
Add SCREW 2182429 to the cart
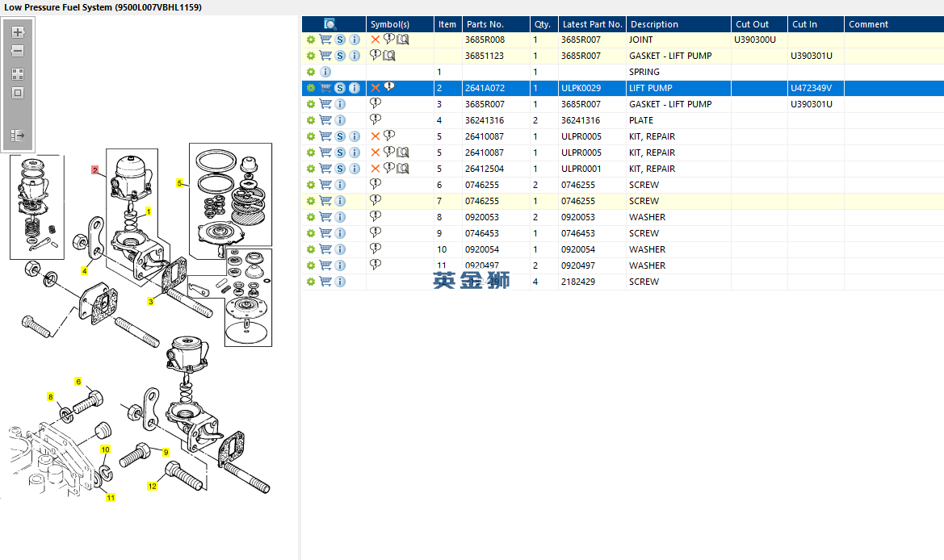click(325, 282)
